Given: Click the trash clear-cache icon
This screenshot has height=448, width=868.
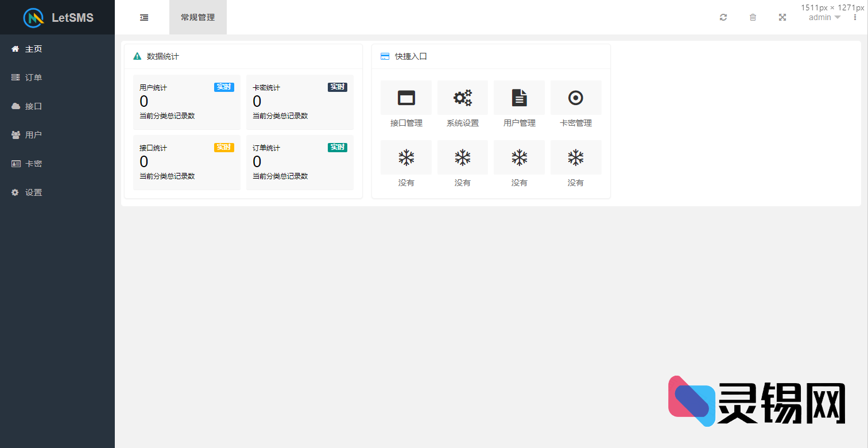Looking at the screenshot, I should pos(753,17).
